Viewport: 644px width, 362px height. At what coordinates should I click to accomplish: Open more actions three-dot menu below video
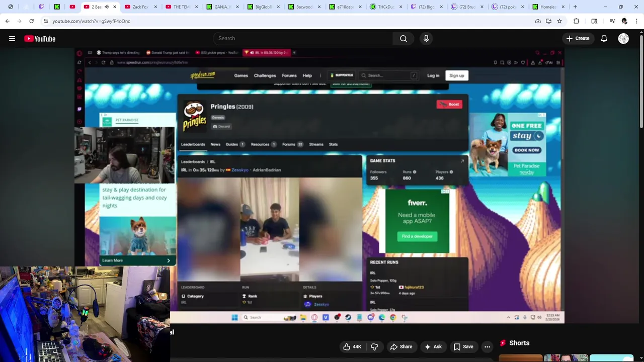click(x=487, y=347)
